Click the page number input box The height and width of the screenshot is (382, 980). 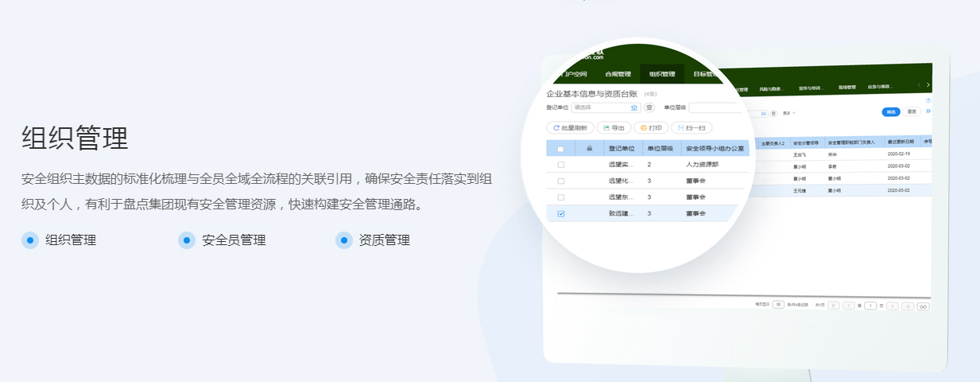tap(870, 306)
